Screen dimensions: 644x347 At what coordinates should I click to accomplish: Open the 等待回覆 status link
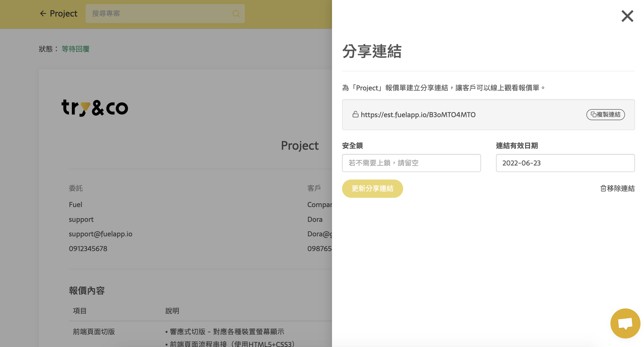76,49
